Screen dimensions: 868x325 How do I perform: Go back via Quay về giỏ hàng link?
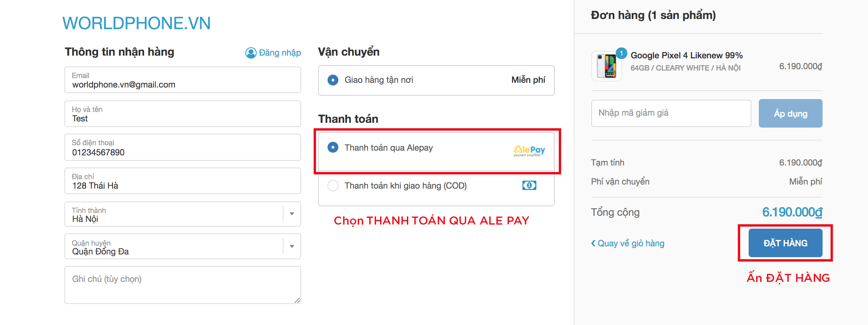[631, 243]
